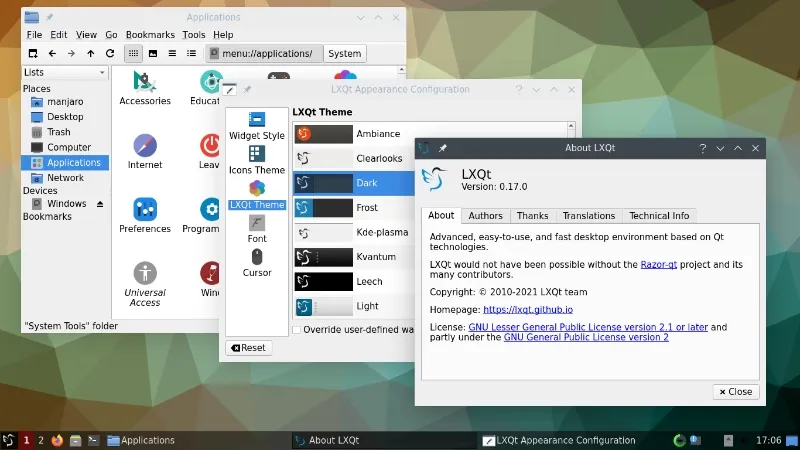Viewport: 800px width, 450px height.
Task: Click the pin icon on About LXQt titlebar
Action: tap(442, 148)
